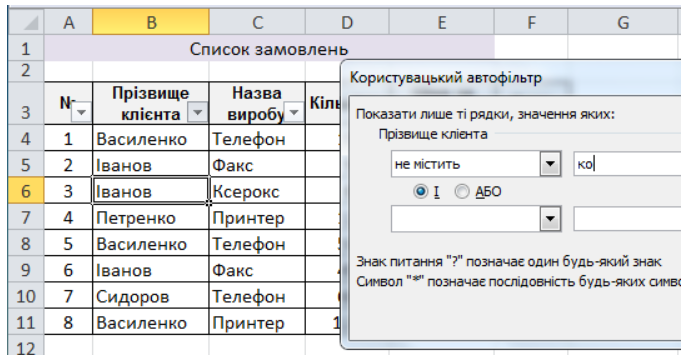689x360 pixels.
Task: Select column G header
Action: coord(623,23)
